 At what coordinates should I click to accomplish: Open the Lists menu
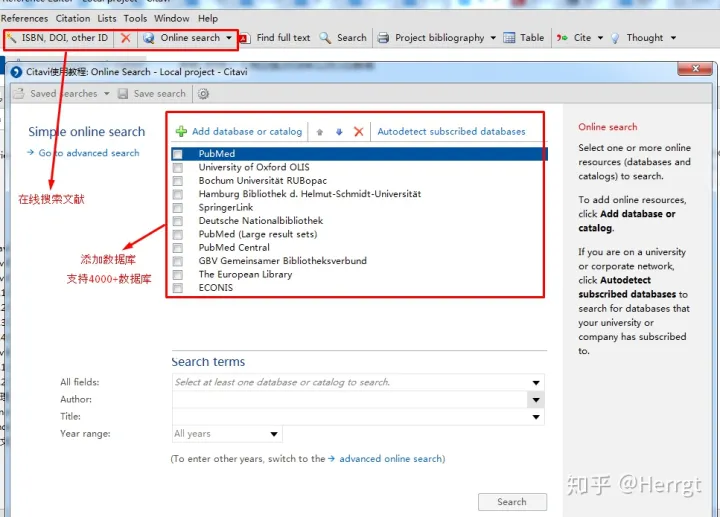pos(107,18)
